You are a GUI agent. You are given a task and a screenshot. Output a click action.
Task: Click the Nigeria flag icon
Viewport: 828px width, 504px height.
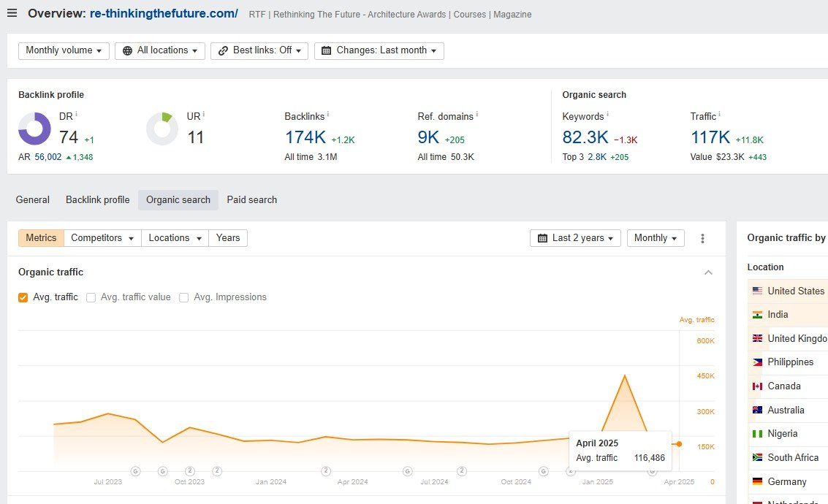(x=757, y=434)
